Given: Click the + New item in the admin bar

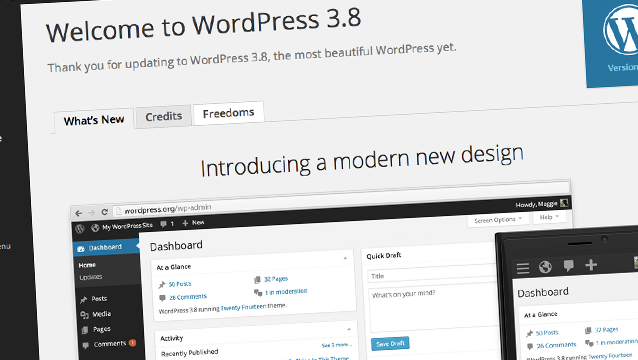Looking at the screenshot, I should click(193, 223).
